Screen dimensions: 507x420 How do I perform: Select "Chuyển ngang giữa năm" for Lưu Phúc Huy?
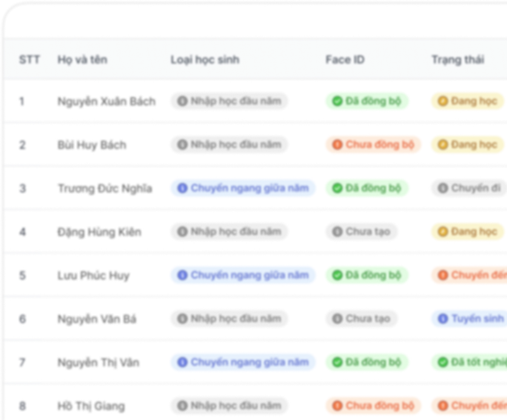coord(243,275)
